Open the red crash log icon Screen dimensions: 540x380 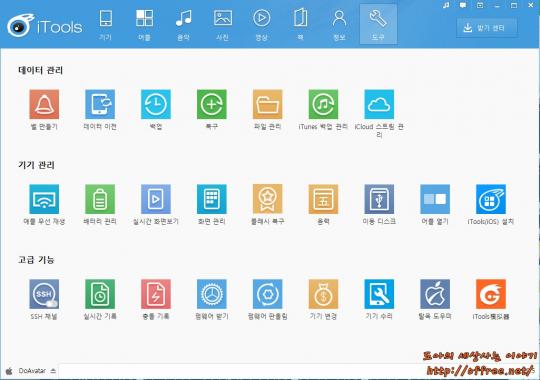[x=156, y=294]
